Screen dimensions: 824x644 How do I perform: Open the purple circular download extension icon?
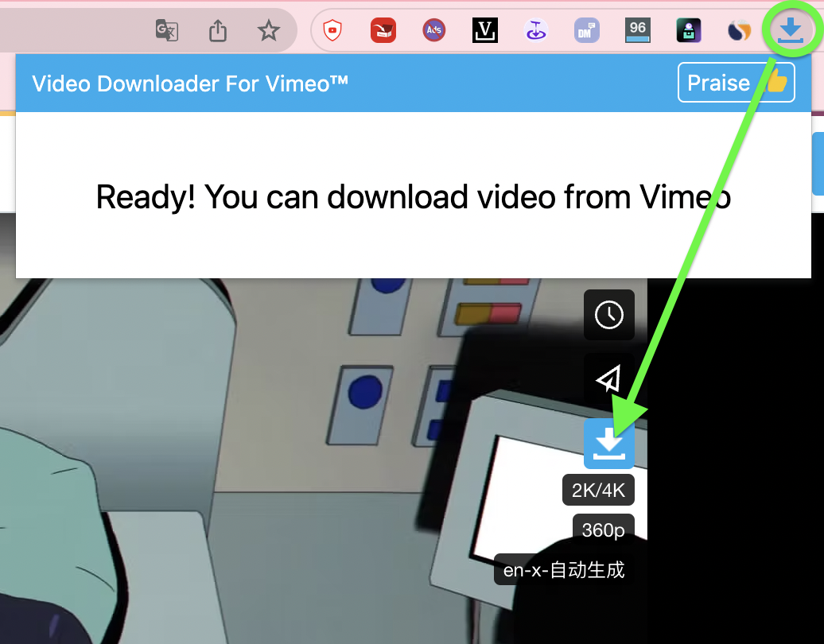[x=535, y=30]
